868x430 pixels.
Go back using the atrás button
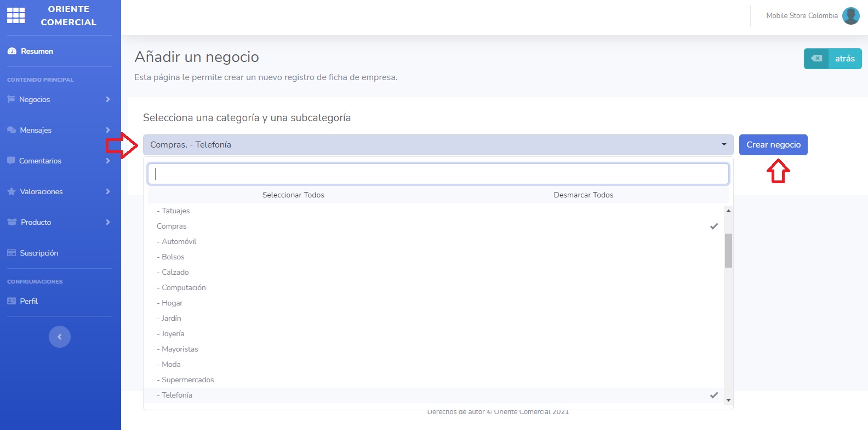coord(832,59)
